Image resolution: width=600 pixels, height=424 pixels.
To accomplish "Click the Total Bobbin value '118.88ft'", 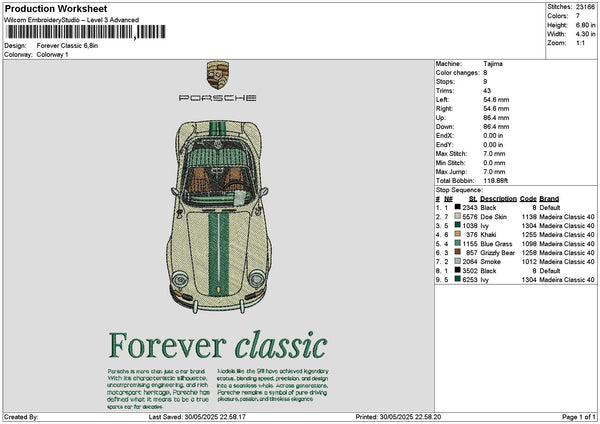I will [x=496, y=181].
